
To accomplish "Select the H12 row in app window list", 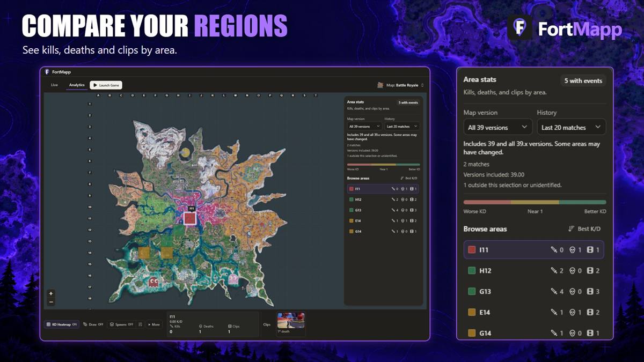I will pos(383,200).
